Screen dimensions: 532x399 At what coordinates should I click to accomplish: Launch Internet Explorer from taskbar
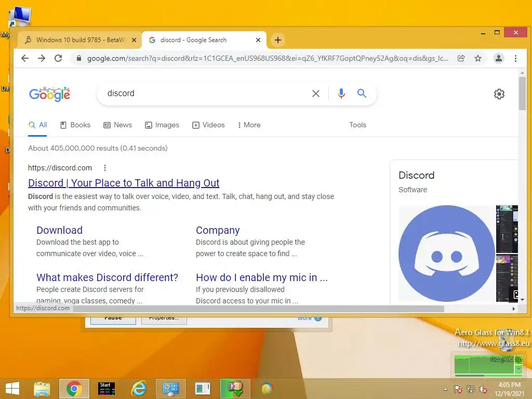click(x=139, y=389)
